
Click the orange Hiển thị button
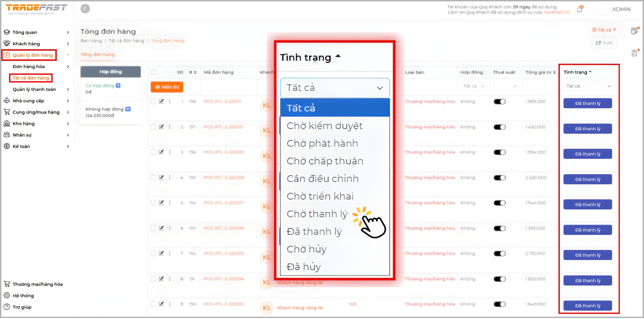[x=167, y=87]
